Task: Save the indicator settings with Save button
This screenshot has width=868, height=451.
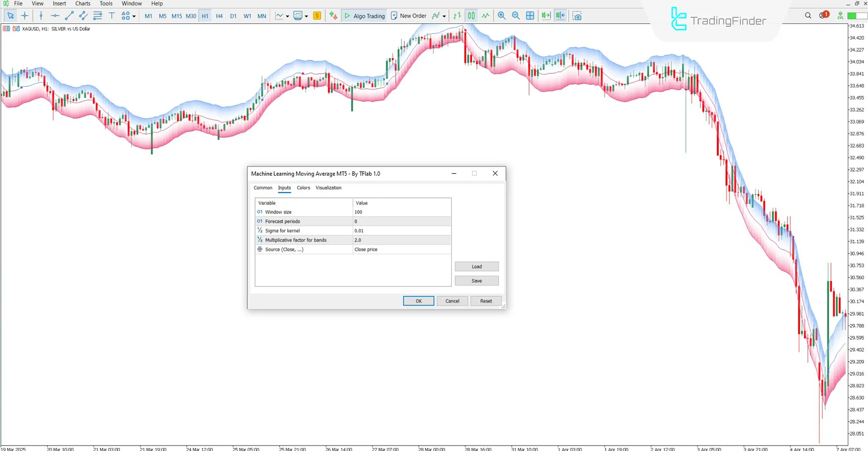Action: [x=476, y=280]
